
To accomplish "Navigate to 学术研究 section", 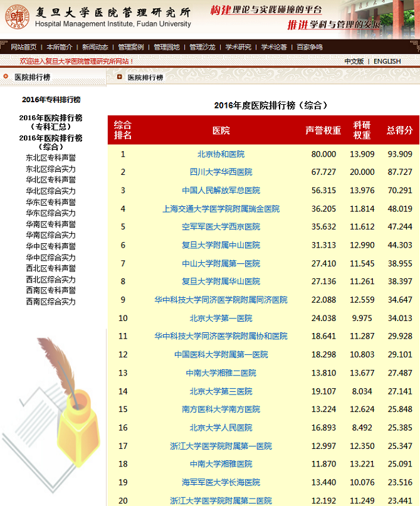I will click(238, 47).
